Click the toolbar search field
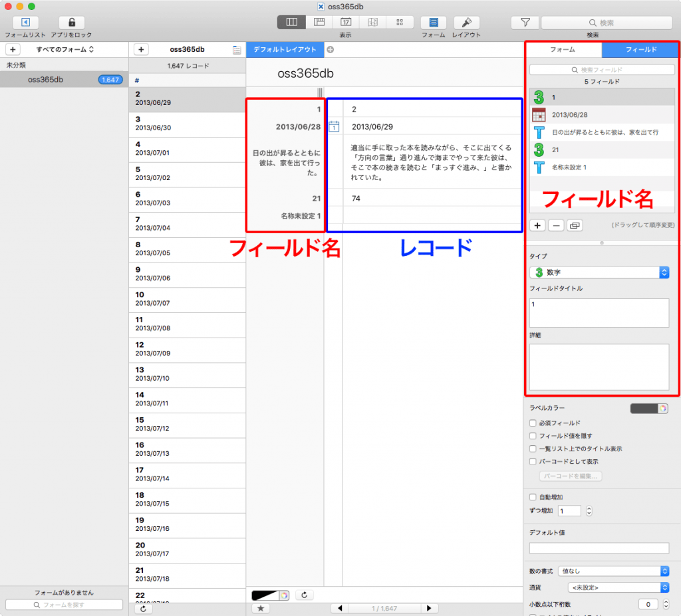 (x=607, y=23)
